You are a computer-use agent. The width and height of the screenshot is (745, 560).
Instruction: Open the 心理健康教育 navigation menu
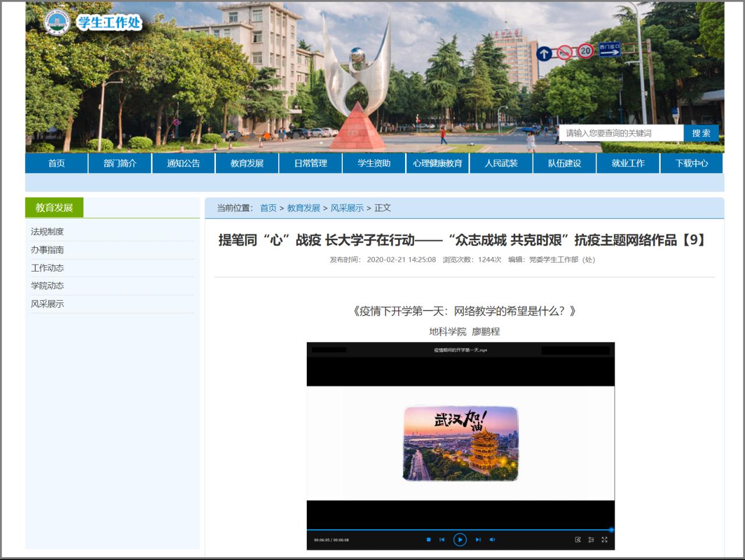pos(437,163)
